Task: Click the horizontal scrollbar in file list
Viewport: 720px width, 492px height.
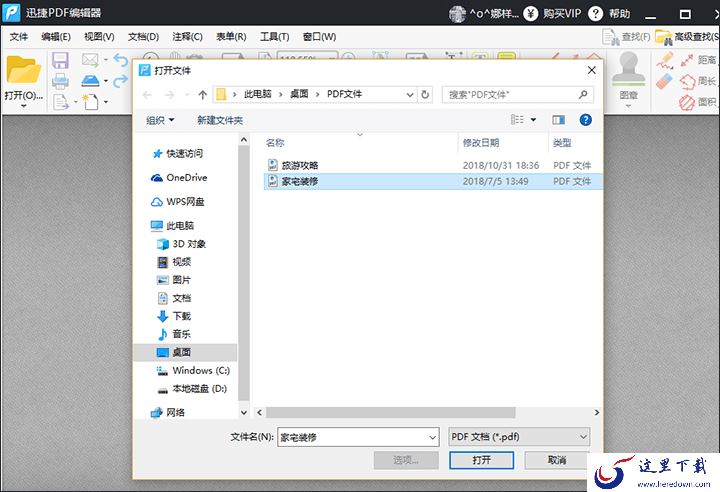Action: pyautogui.click(x=390, y=413)
